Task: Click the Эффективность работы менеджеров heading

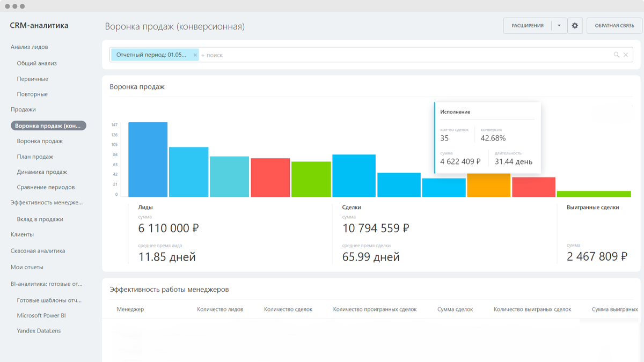Action: point(169,290)
